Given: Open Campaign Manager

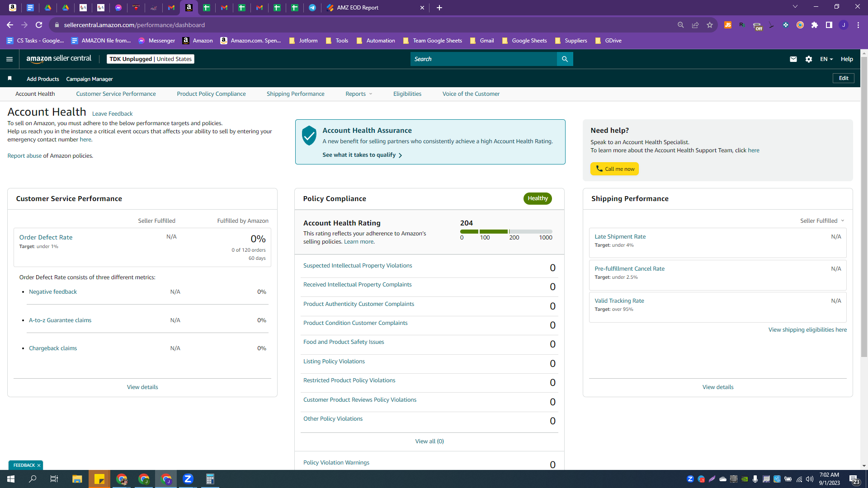Looking at the screenshot, I should click(x=90, y=79).
